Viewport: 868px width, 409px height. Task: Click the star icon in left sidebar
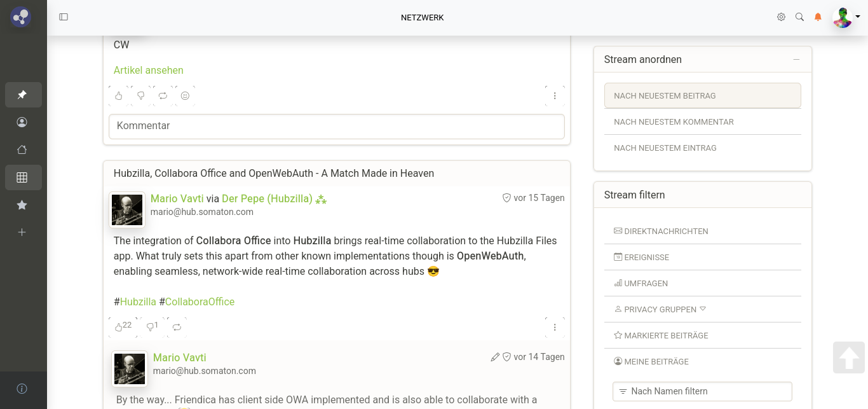coord(22,205)
